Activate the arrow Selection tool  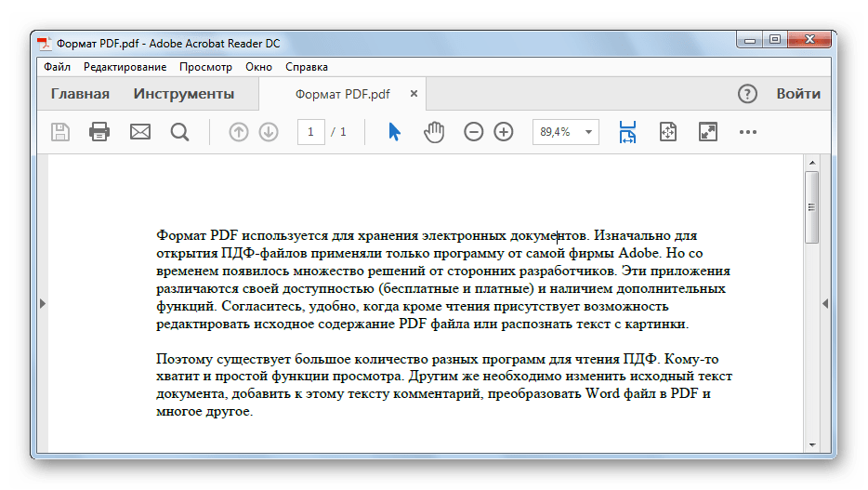[394, 132]
